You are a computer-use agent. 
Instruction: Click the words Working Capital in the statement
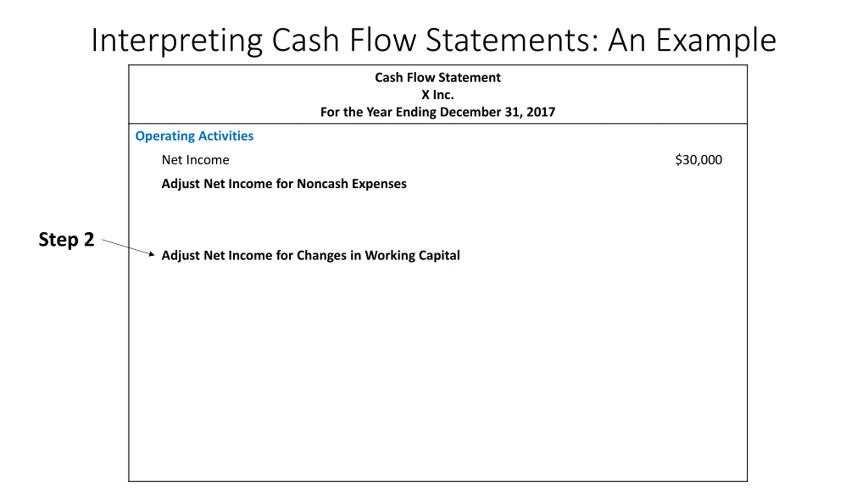point(412,256)
